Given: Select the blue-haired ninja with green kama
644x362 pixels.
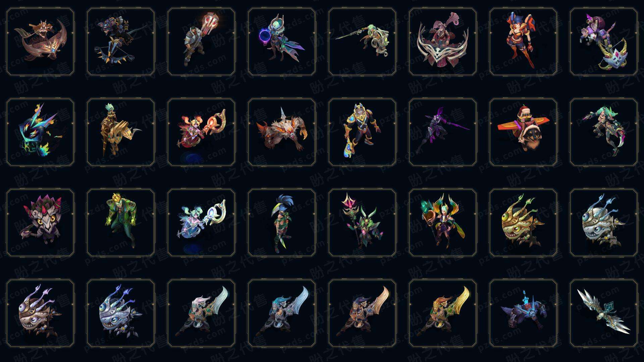Looking at the screenshot, I should 282,223.
